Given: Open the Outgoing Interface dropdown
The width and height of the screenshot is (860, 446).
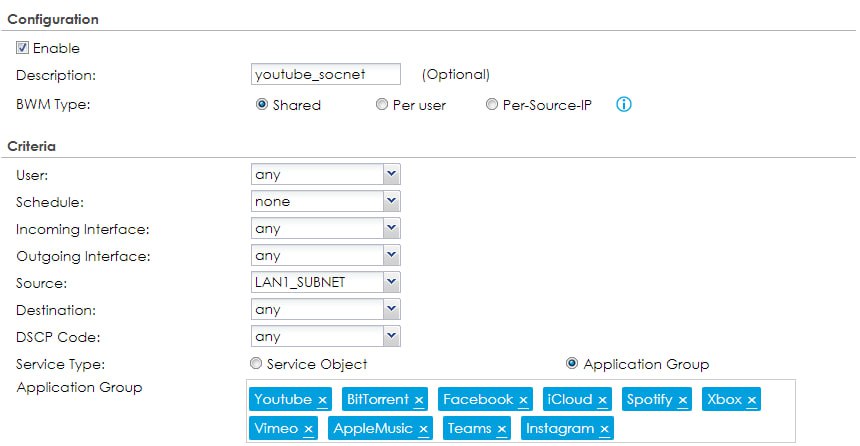Looking at the screenshot, I should pos(391,255).
